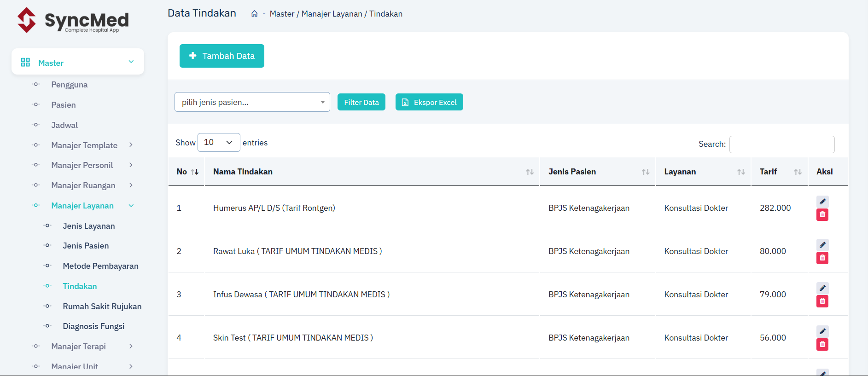Focus the Search input field
Screen dimensions: 868x376
781,145
